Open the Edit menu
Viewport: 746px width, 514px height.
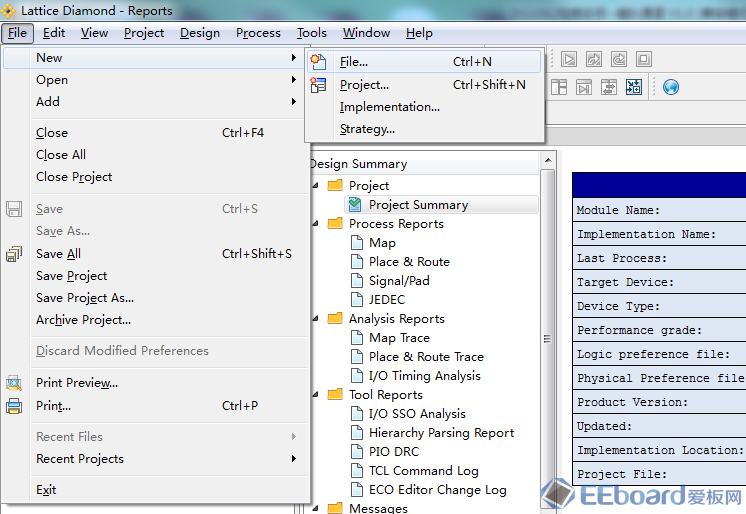click(x=54, y=33)
